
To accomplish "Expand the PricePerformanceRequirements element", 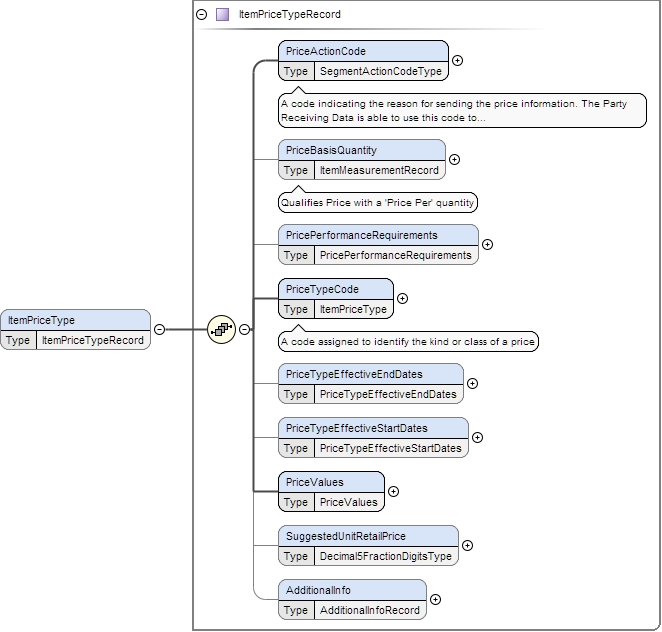I will (487, 244).
